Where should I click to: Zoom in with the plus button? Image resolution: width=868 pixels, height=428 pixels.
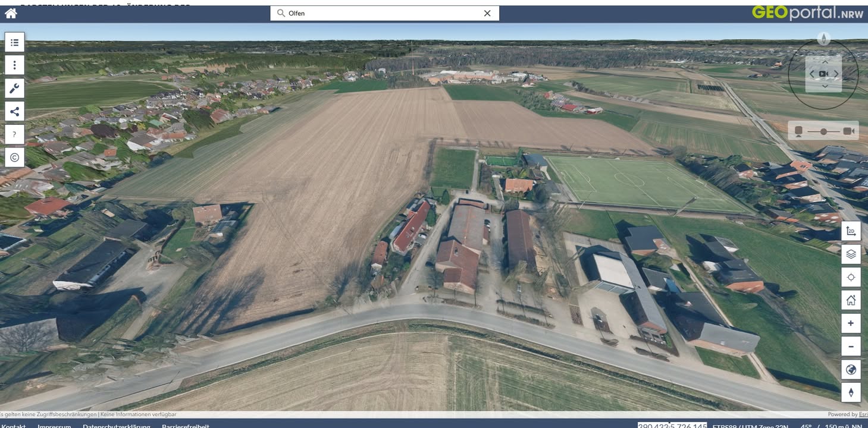coord(851,323)
